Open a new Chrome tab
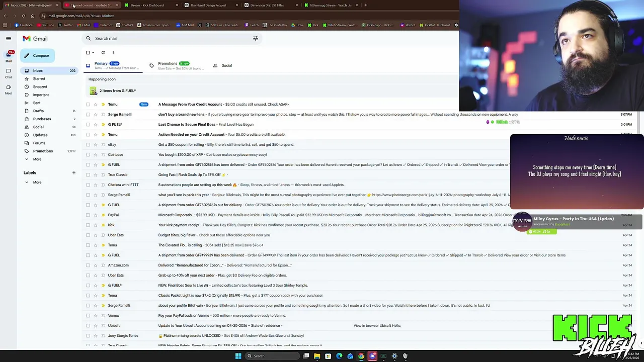Screen dimensions: 644x362 [x=366, y=5]
